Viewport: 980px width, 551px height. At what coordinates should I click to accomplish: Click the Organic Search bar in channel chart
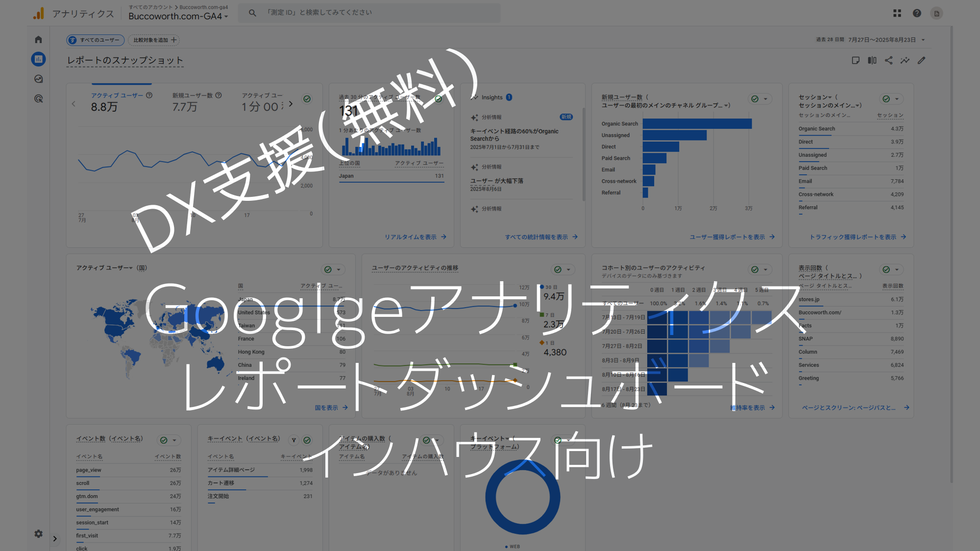click(697, 124)
